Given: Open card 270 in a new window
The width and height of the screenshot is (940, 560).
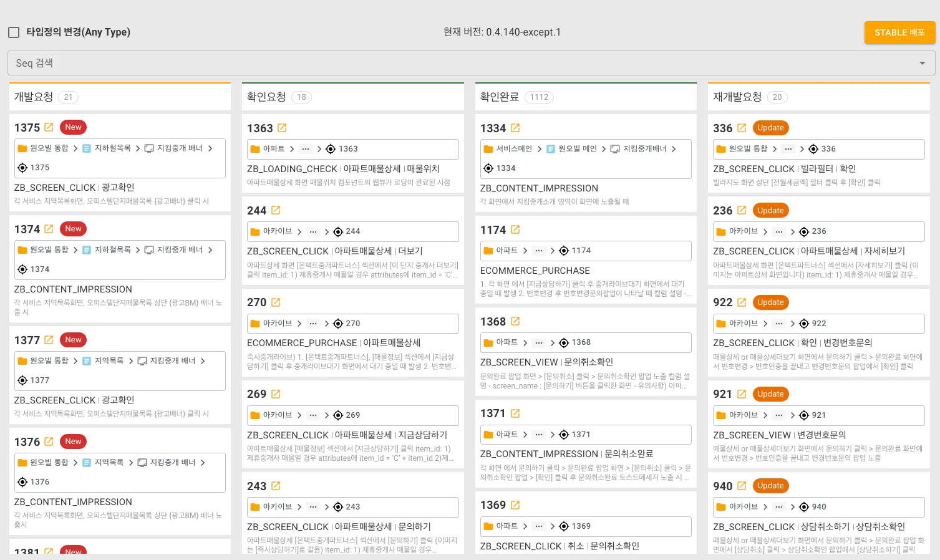Looking at the screenshot, I should click(x=276, y=302).
